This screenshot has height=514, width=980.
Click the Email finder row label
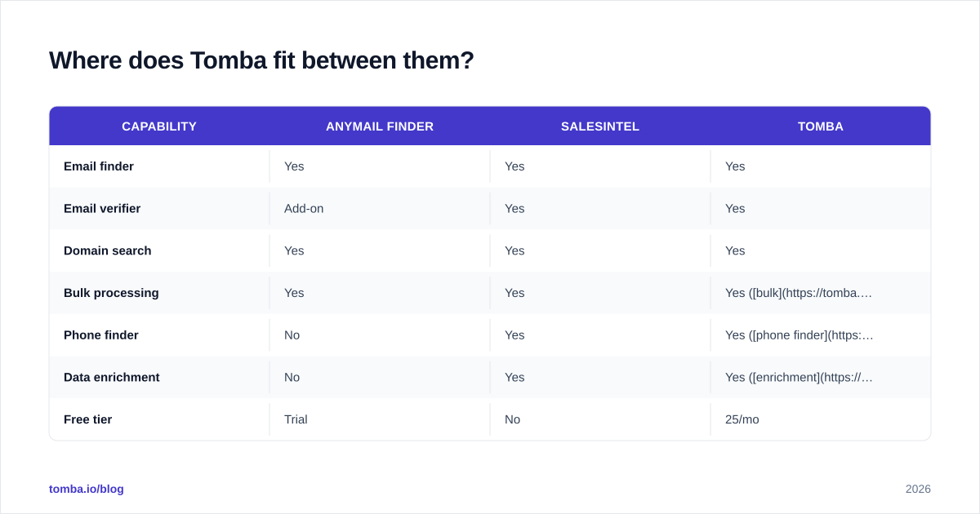pos(99,166)
